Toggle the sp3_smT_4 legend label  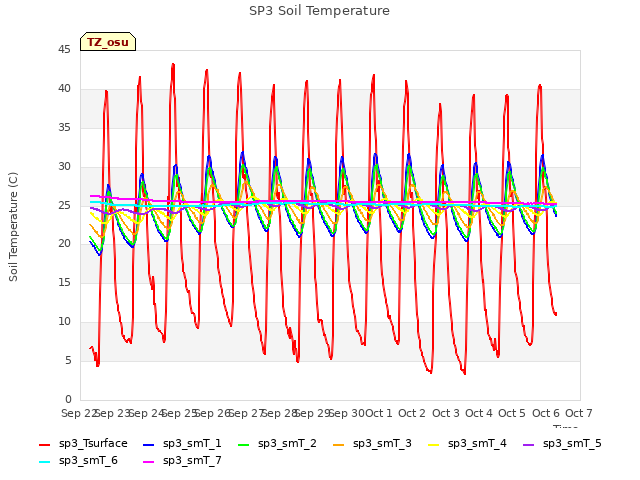pyautogui.click(x=477, y=444)
